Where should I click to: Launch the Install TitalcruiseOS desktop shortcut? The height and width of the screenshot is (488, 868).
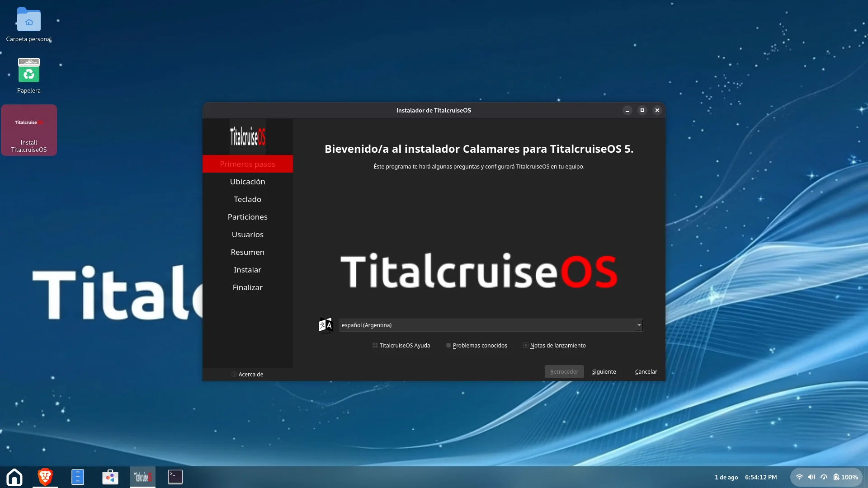tap(29, 131)
